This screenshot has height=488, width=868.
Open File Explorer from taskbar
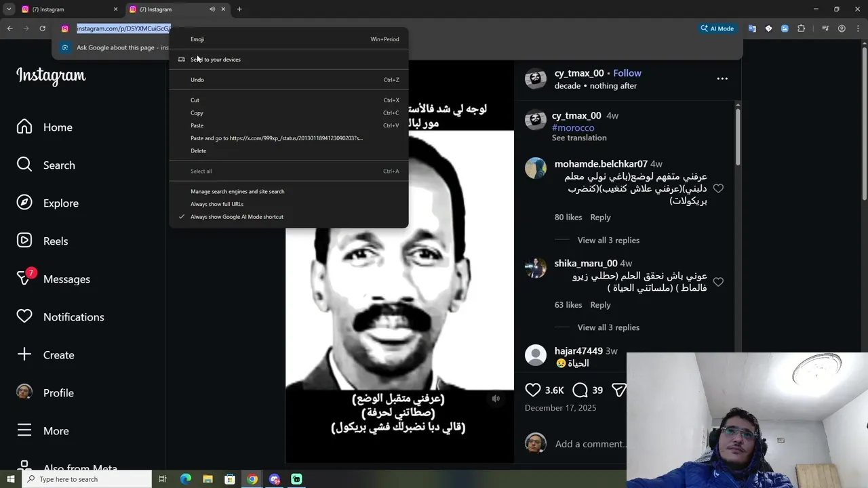tap(208, 479)
